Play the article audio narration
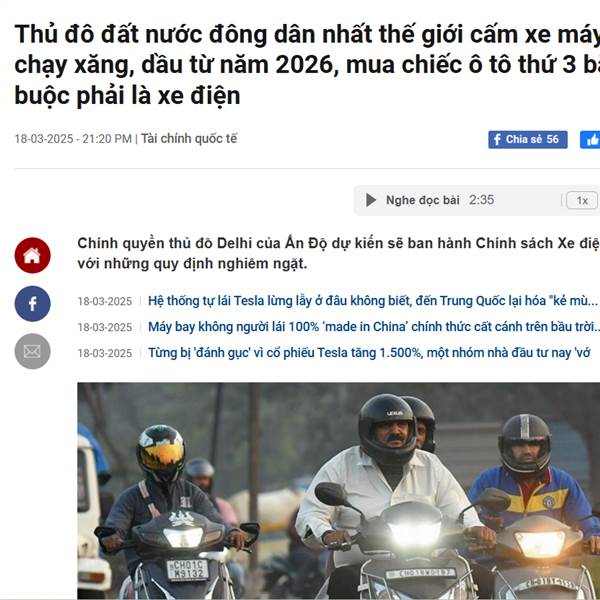The image size is (600, 600). pos(370,200)
